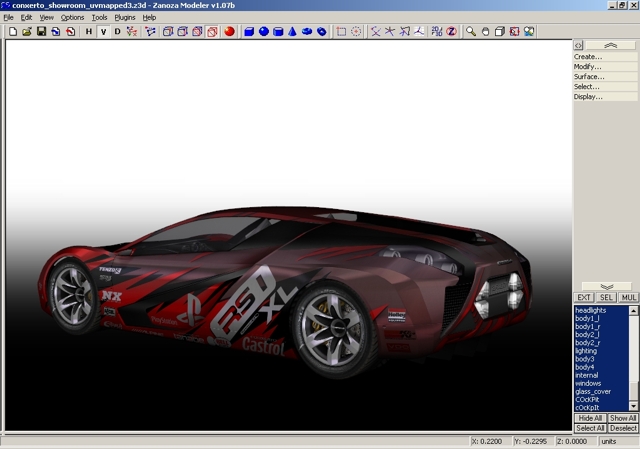Click the Save floppy disk icon
This screenshot has height=449, width=640.
tap(41, 32)
